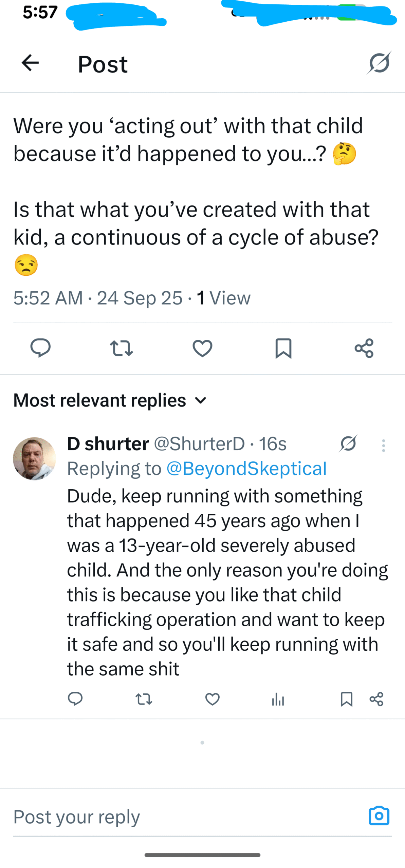Bookmark D shurter's reply
This screenshot has height=868, width=405.
point(346,699)
